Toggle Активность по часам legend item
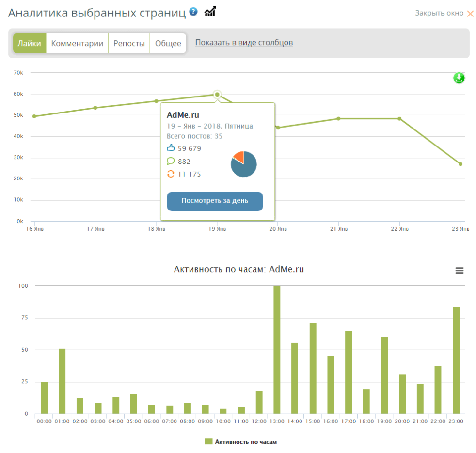476x453 pixels. click(x=241, y=442)
